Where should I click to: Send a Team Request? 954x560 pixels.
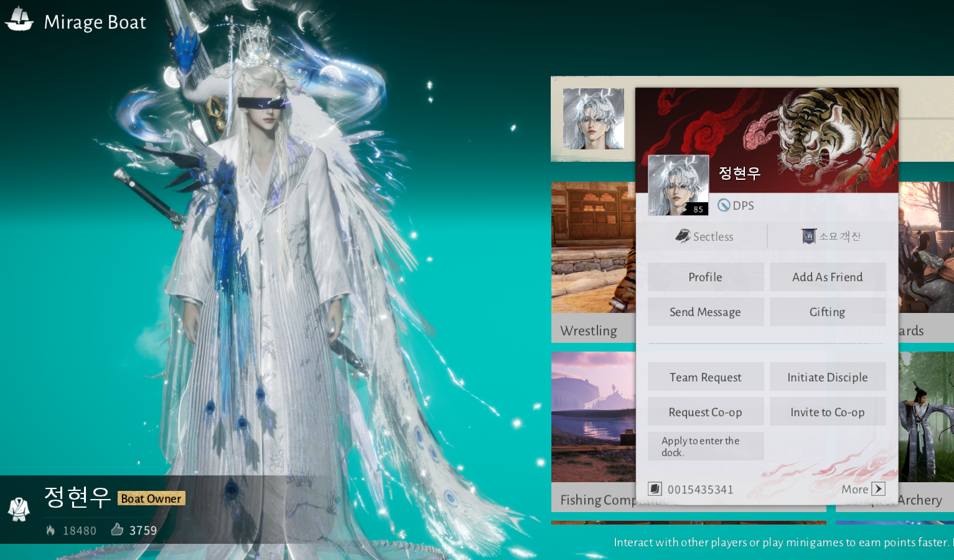(x=706, y=377)
